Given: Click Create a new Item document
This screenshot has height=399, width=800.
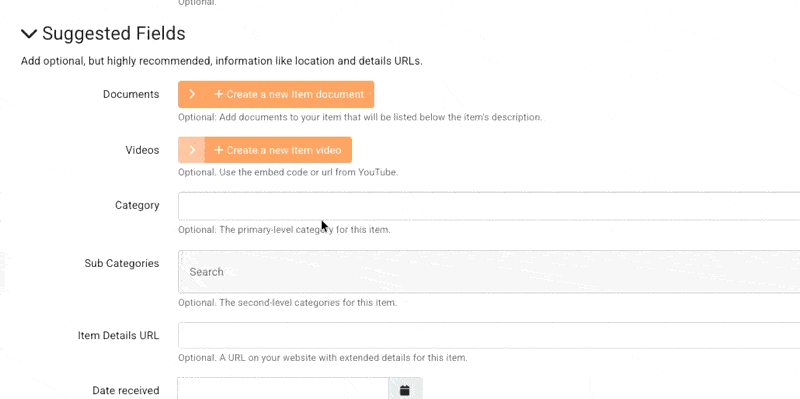Looking at the screenshot, I should pos(289,94).
